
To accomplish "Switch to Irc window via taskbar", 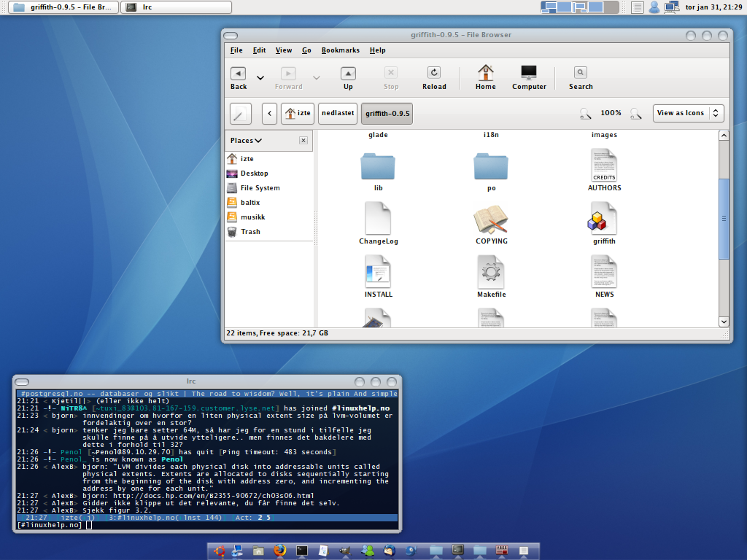I will point(177,7).
